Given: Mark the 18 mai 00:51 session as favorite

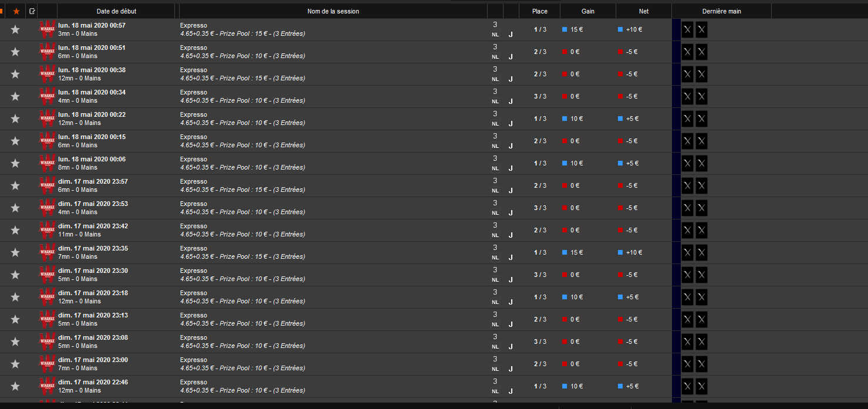Looking at the screenshot, I should point(15,52).
